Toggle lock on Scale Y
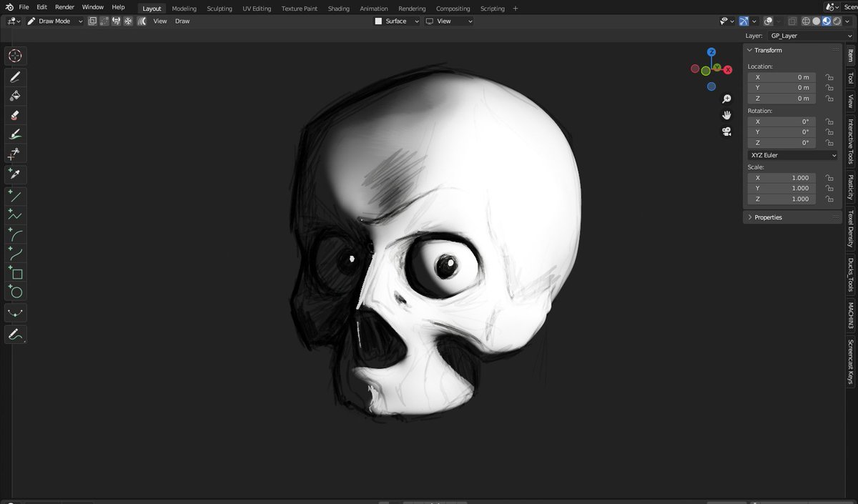This screenshot has width=858, height=504. tap(829, 189)
